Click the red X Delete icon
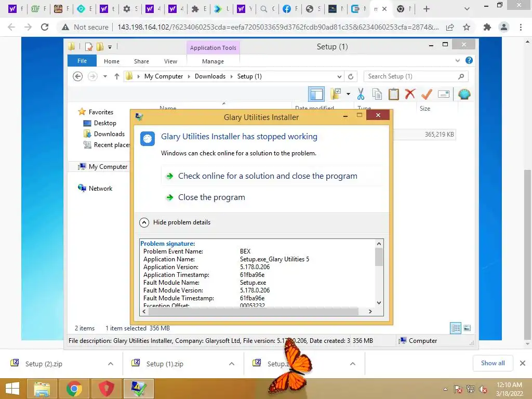Image resolution: width=532 pixels, height=399 pixels. pyautogui.click(x=410, y=94)
